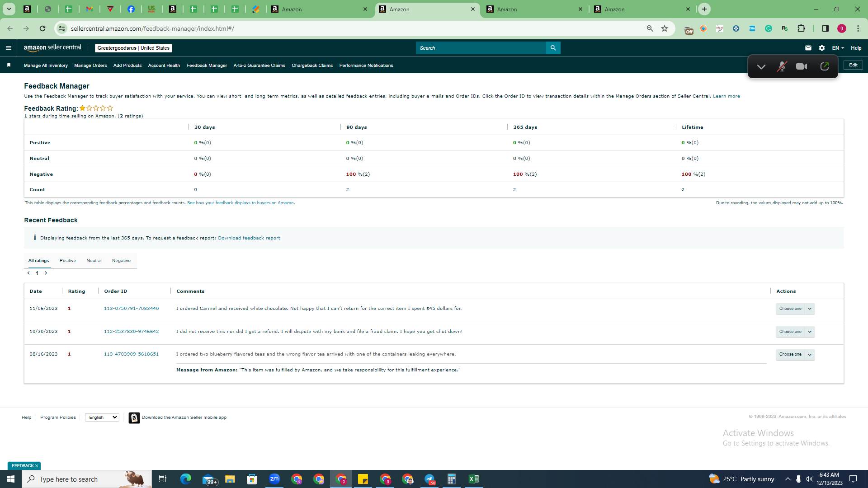Click in the Seller Central search field
The height and width of the screenshot is (488, 868).
(x=481, y=48)
